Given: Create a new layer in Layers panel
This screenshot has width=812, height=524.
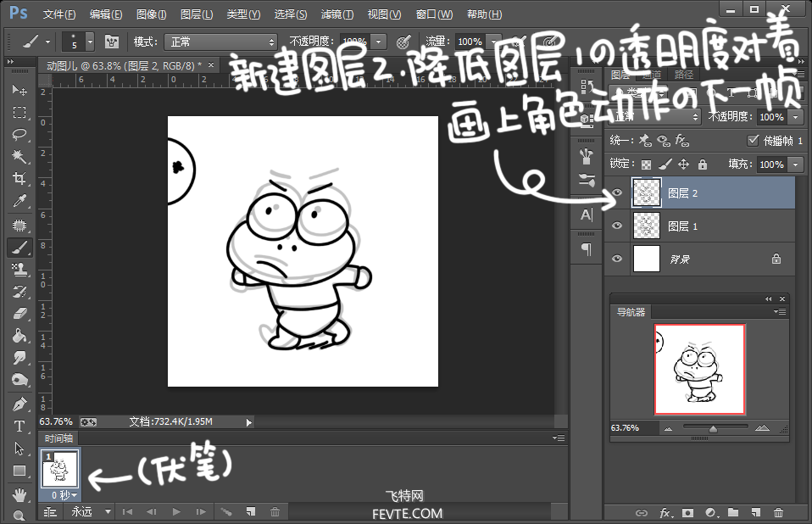Looking at the screenshot, I should tap(756, 513).
